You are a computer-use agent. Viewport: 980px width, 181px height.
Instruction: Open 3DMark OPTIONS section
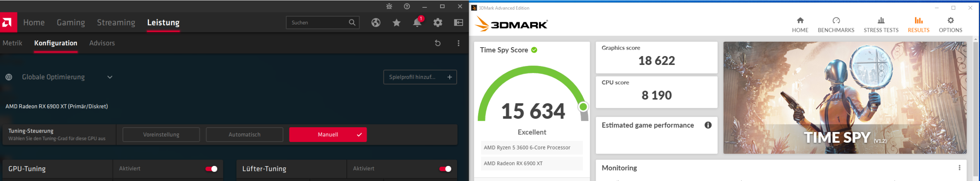tap(950, 25)
